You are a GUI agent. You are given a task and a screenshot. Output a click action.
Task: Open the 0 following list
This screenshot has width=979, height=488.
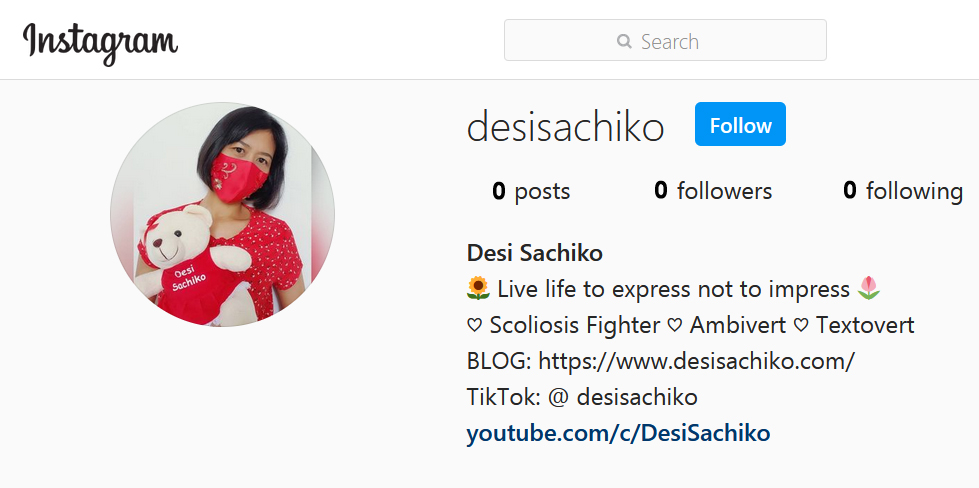902,191
